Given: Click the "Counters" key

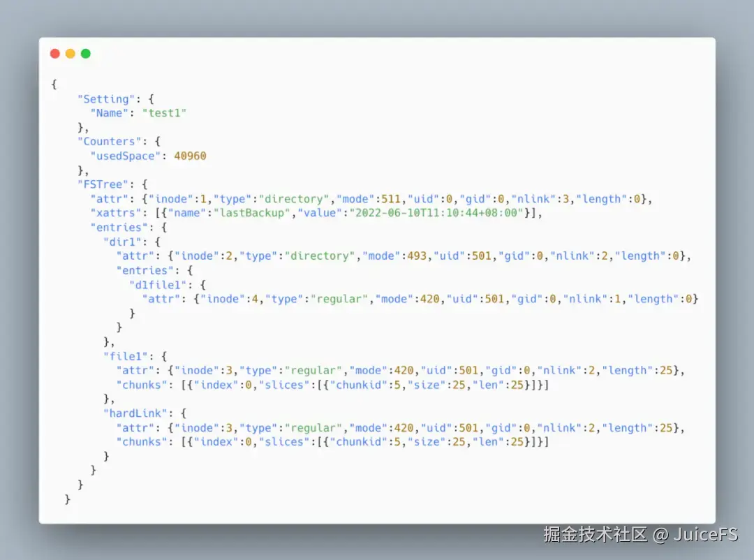Looking at the screenshot, I should 110,142.
